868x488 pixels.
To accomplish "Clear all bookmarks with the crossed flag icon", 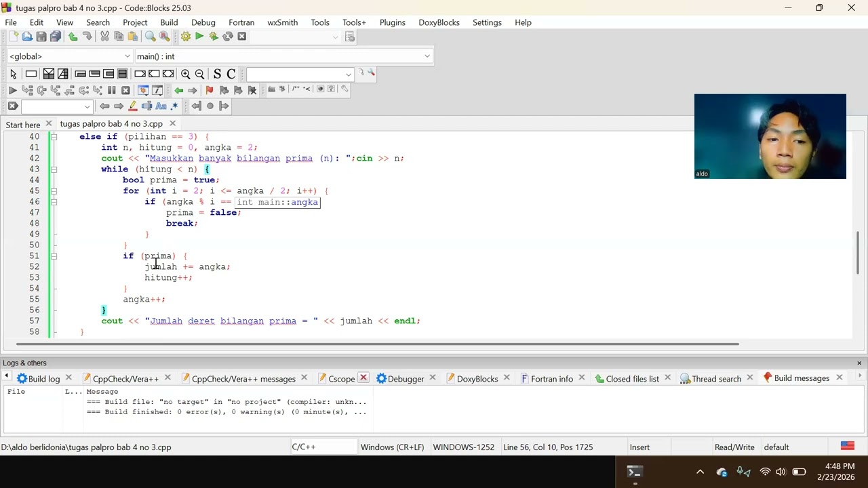I will point(252,90).
